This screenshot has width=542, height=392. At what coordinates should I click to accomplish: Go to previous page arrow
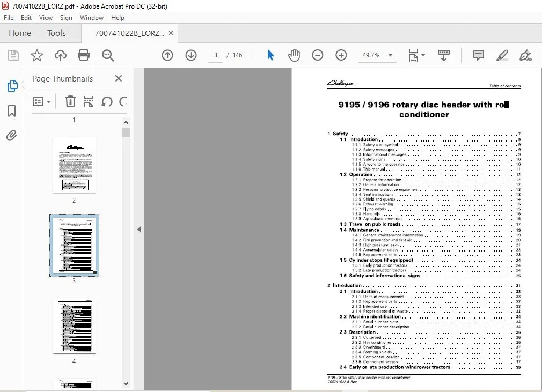(x=167, y=55)
